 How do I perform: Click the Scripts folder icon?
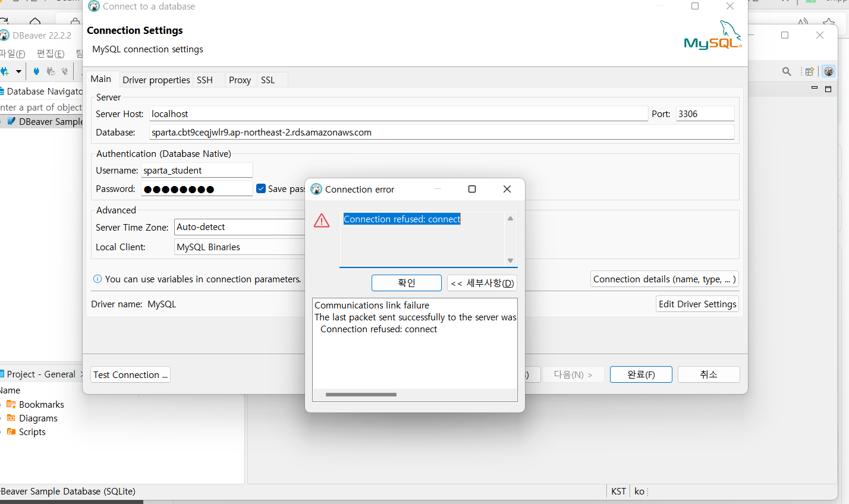pos(11,431)
